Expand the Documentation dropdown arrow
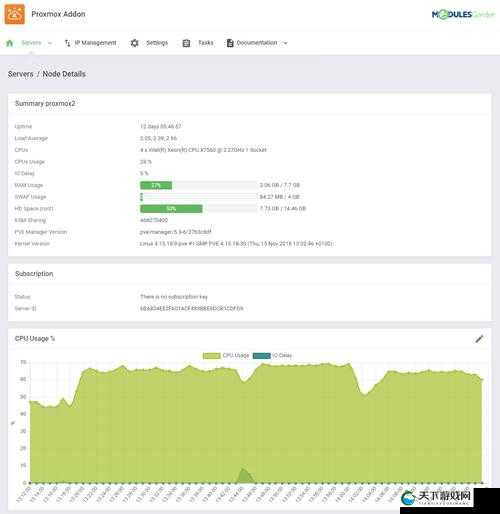The width and height of the screenshot is (500, 514). coord(285,43)
